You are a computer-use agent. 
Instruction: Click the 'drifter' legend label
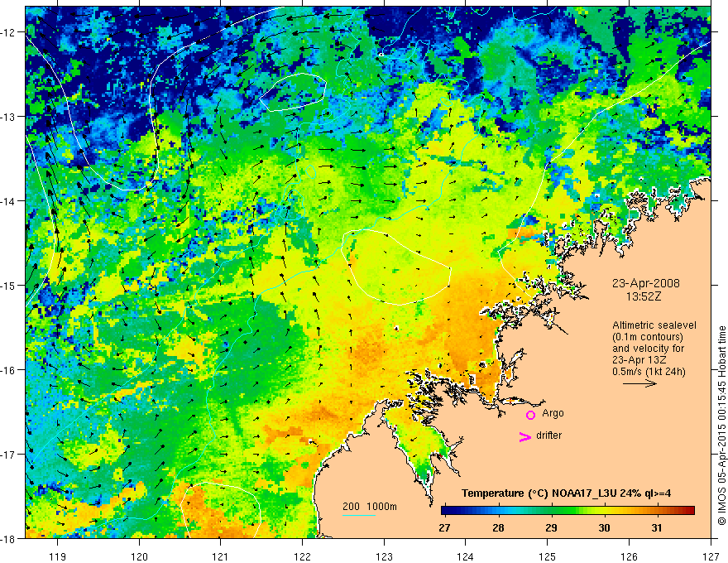(x=548, y=435)
